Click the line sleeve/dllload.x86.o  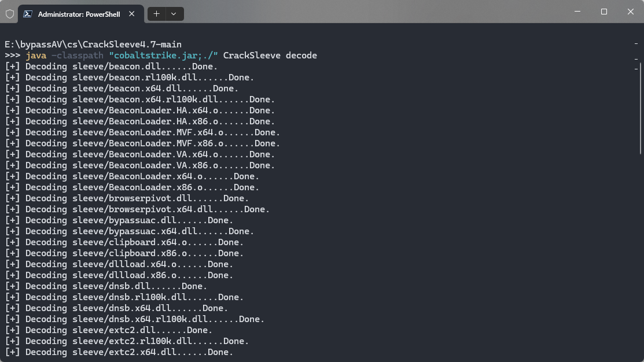click(x=119, y=275)
